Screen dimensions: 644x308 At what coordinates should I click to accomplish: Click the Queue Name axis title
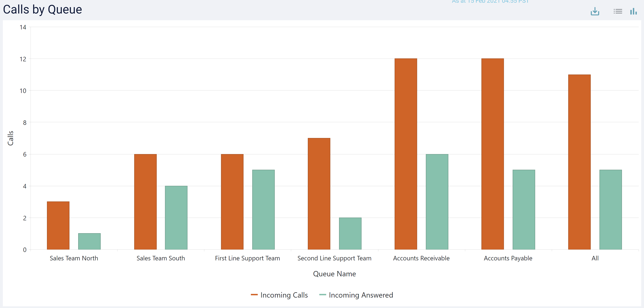(334, 274)
